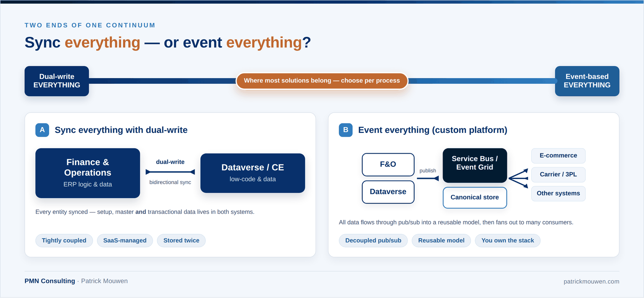Click the Tightly coupled tag

64,240
